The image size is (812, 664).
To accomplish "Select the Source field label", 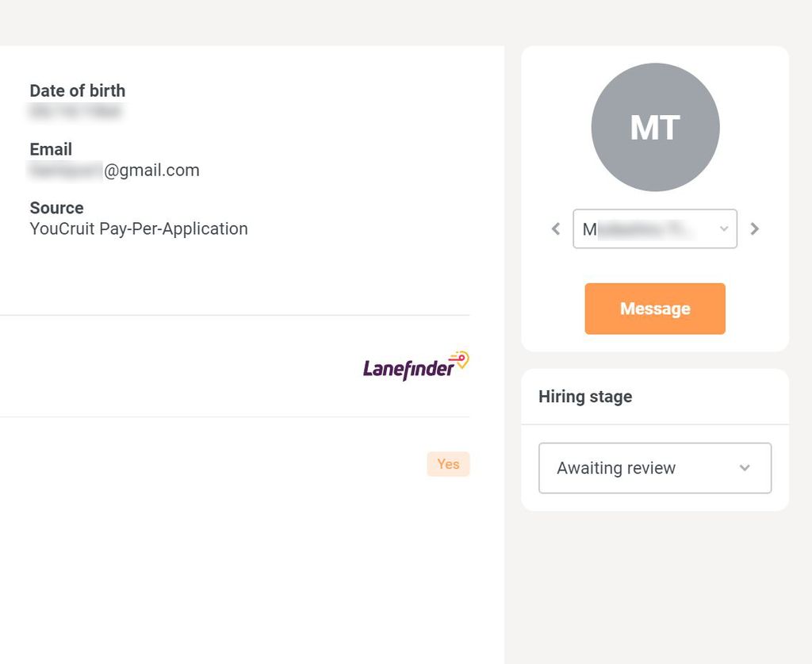I will pyautogui.click(x=56, y=208).
